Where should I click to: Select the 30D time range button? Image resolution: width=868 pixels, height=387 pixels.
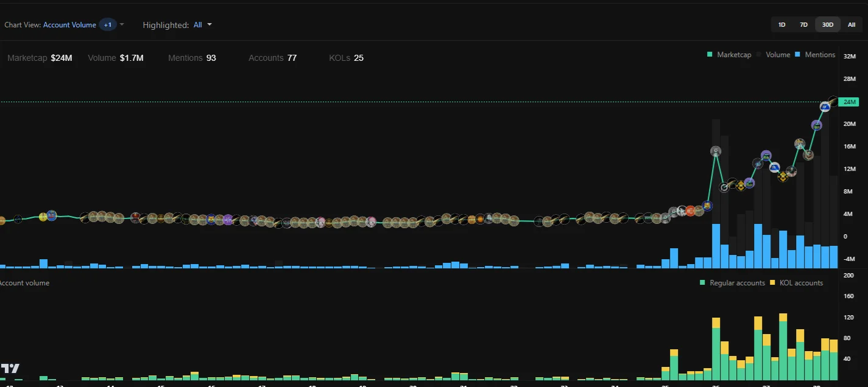pos(827,25)
